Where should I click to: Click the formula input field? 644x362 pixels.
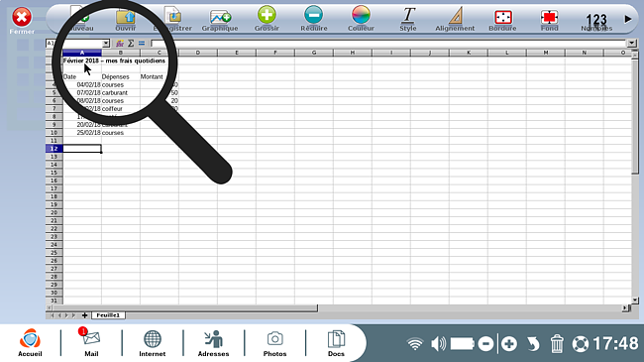(x=388, y=44)
